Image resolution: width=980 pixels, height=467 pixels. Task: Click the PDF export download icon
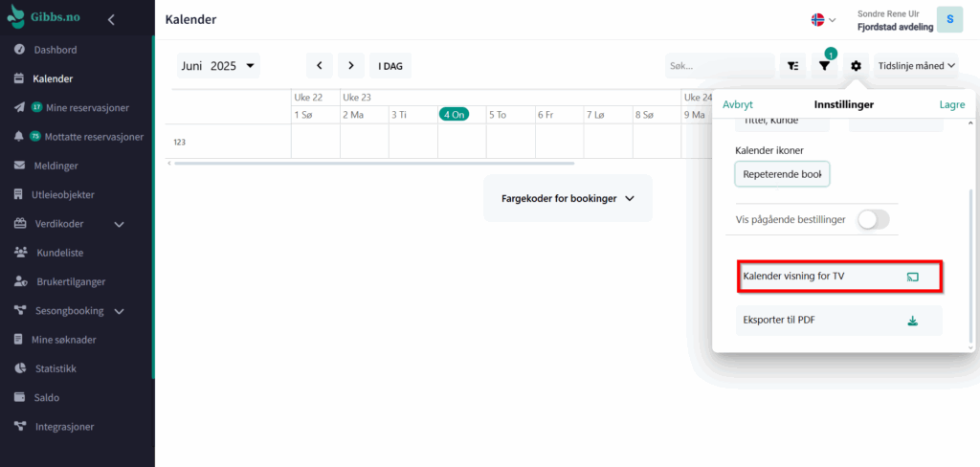click(912, 321)
